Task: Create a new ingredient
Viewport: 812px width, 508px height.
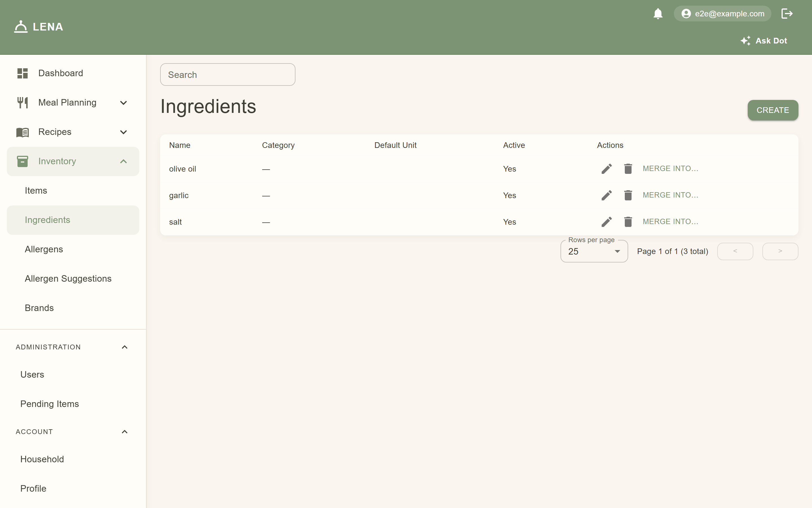Action: pos(773,110)
